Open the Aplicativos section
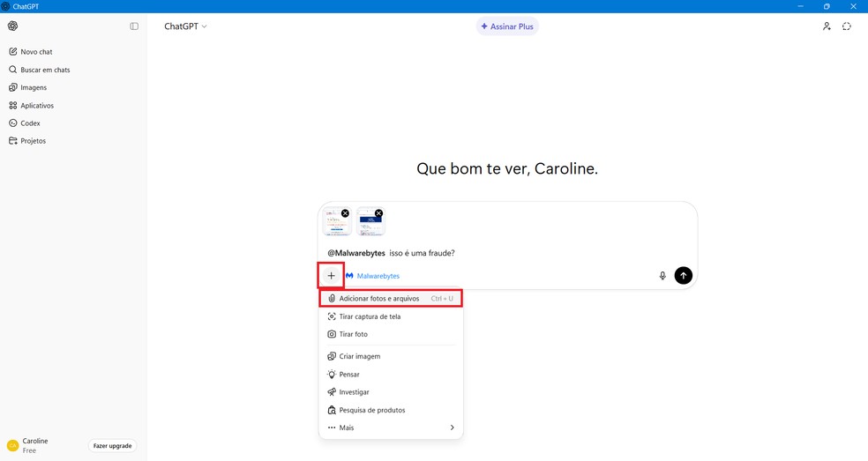 tap(73, 105)
